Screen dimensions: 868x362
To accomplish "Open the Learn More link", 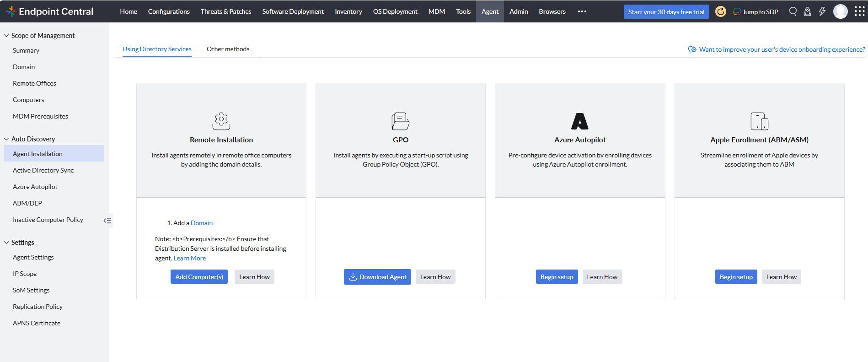I will (190, 258).
